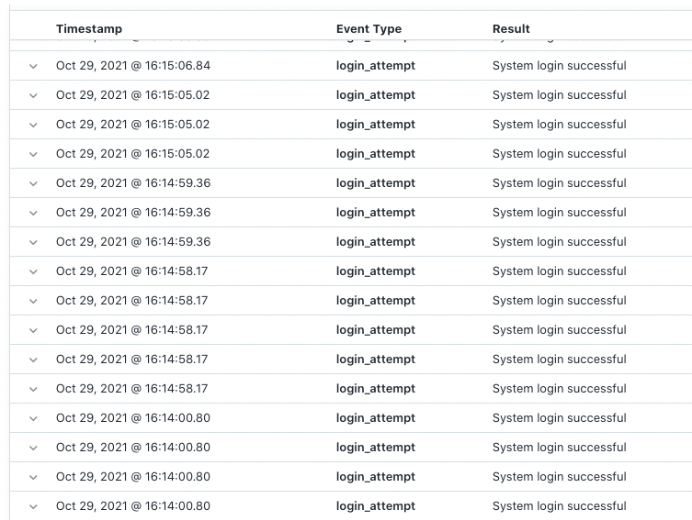This screenshot has width=692, height=520.
Task: Expand the 16:15:06.84 log row chevron
Action: click(33, 66)
